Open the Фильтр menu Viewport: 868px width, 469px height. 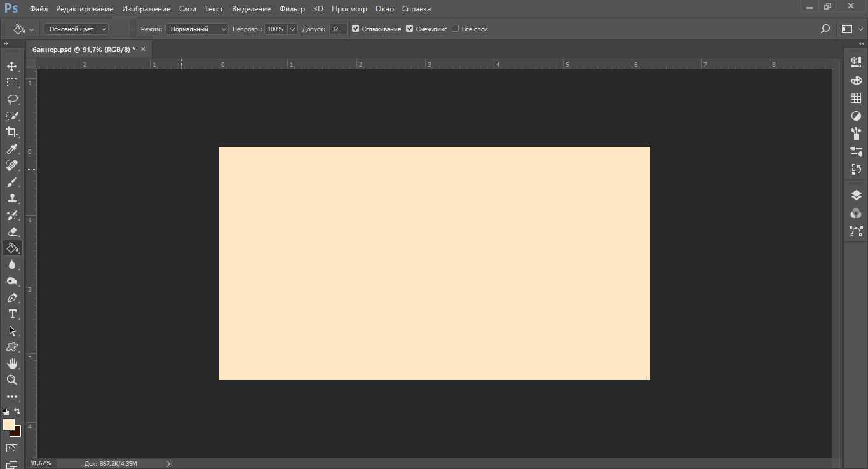coord(292,9)
